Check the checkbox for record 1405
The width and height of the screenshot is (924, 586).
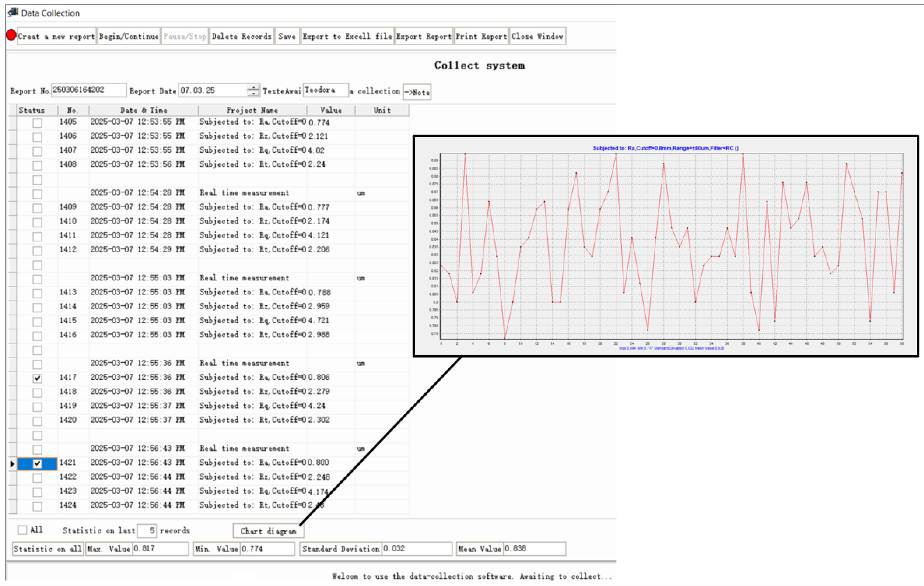pyautogui.click(x=37, y=123)
